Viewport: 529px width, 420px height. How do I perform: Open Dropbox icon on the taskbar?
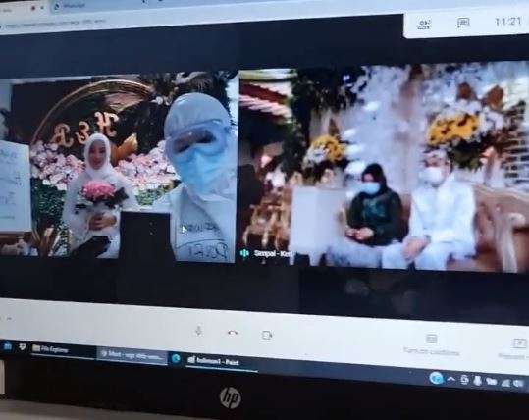click(x=23, y=347)
